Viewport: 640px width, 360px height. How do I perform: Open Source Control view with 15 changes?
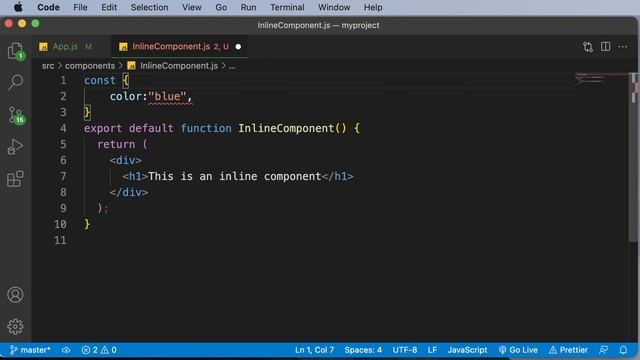click(x=16, y=116)
